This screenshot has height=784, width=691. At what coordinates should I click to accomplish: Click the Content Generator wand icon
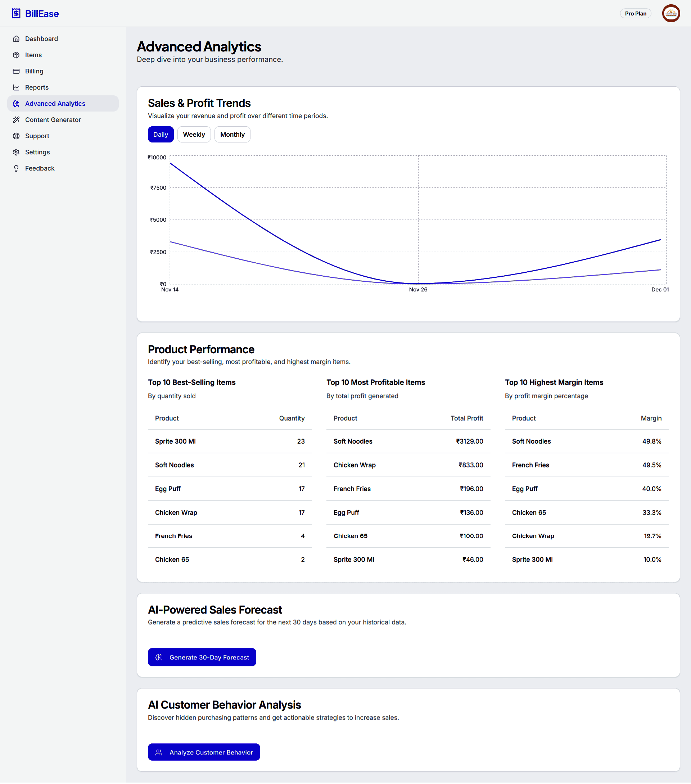(16, 120)
